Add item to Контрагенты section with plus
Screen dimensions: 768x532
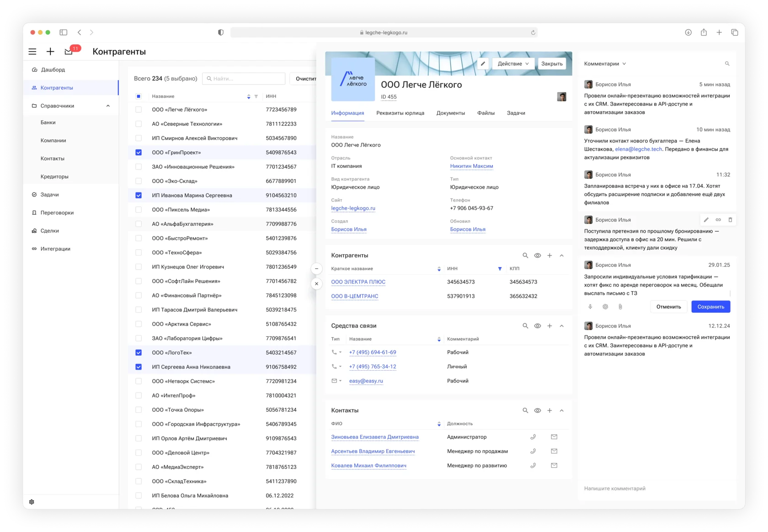pos(549,255)
